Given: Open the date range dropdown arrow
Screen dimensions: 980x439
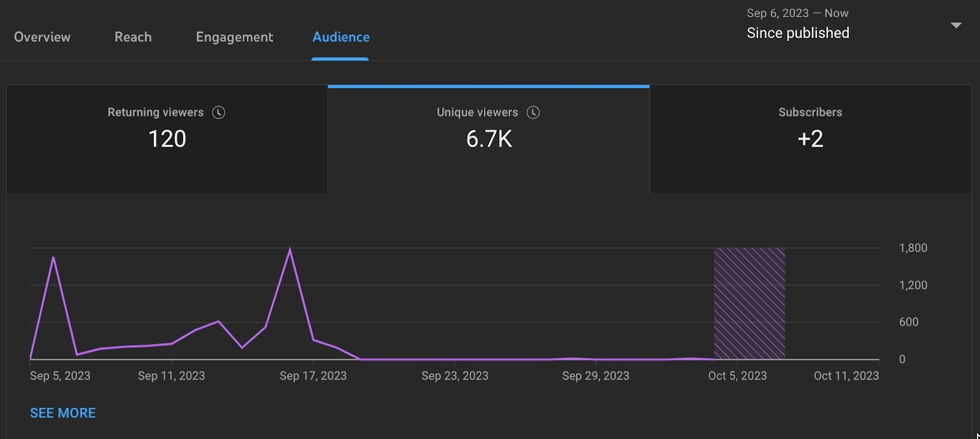Looking at the screenshot, I should pos(956,26).
